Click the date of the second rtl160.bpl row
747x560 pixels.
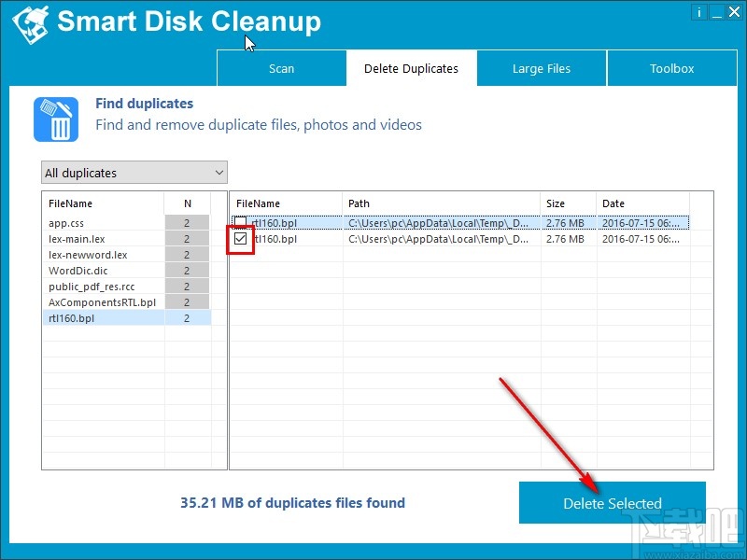(641, 239)
